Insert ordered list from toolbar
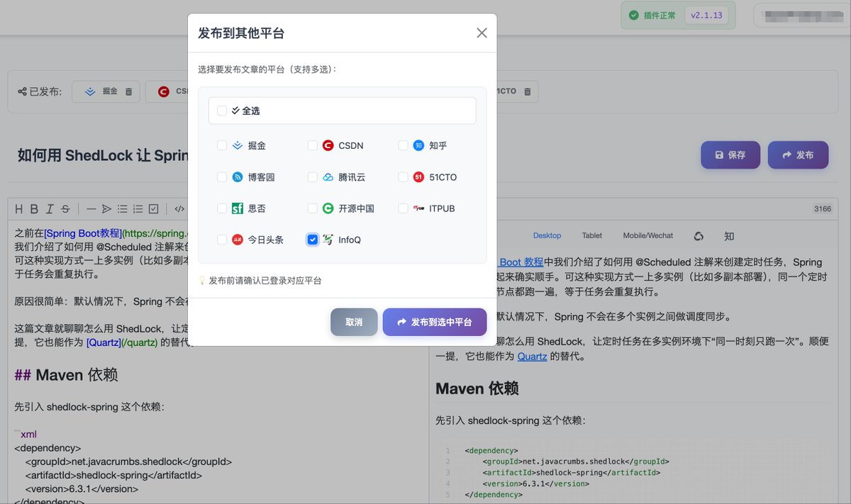The image size is (851, 504). pyautogui.click(x=138, y=208)
